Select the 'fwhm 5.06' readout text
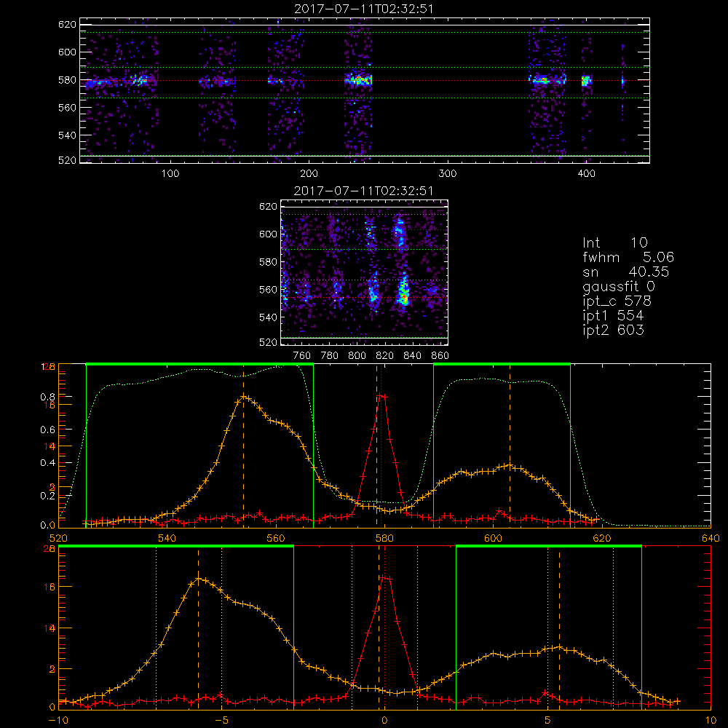Screen dimensions: 728x728 (x=628, y=257)
